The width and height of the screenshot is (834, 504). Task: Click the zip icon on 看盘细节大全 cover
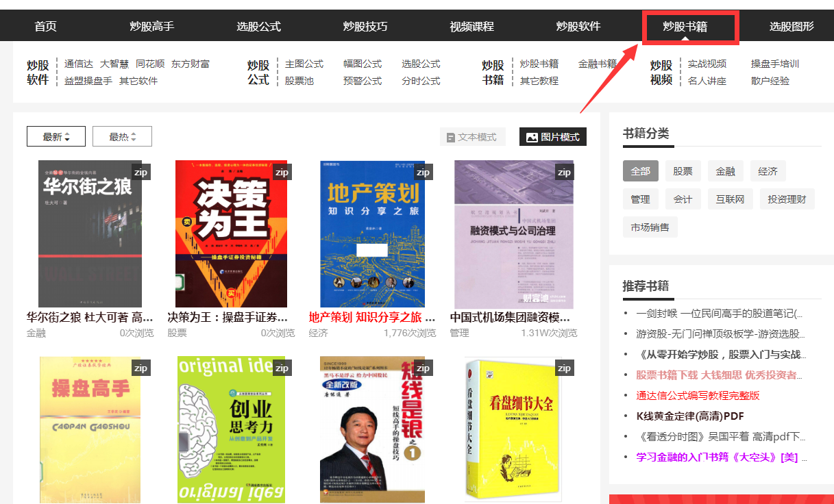(564, 368)
